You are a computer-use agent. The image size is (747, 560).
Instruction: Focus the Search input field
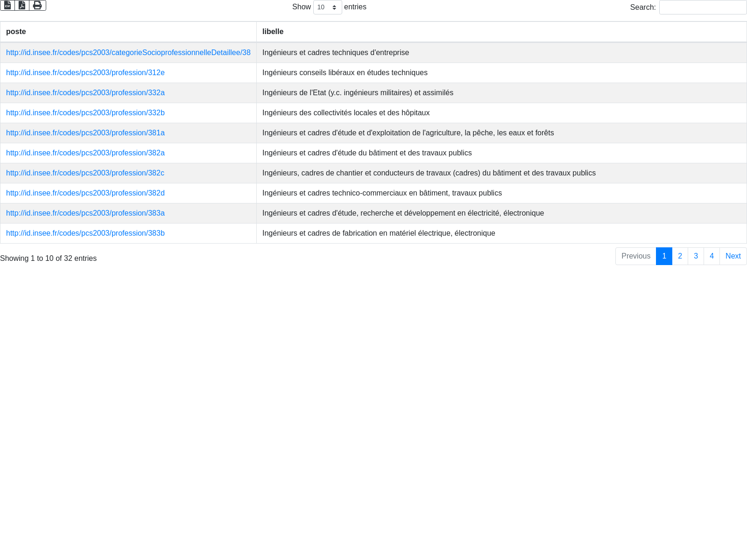(x=703, y=7)
